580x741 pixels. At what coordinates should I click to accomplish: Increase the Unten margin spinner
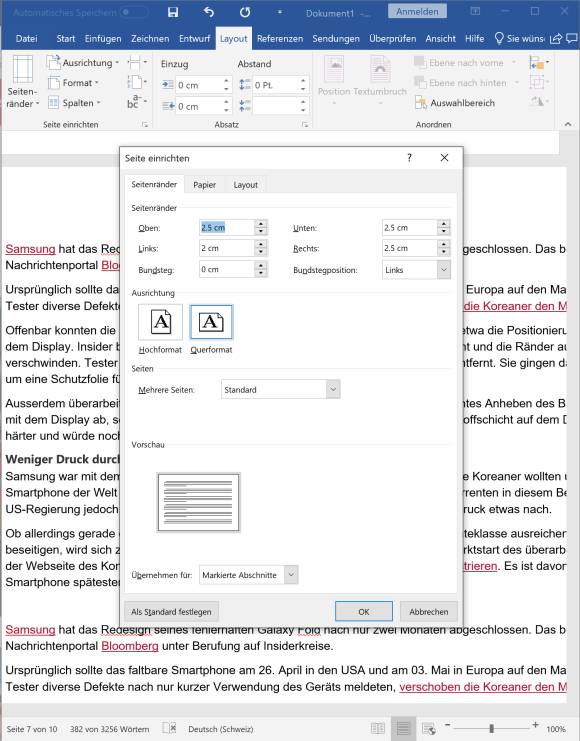[x=443, y=224]
